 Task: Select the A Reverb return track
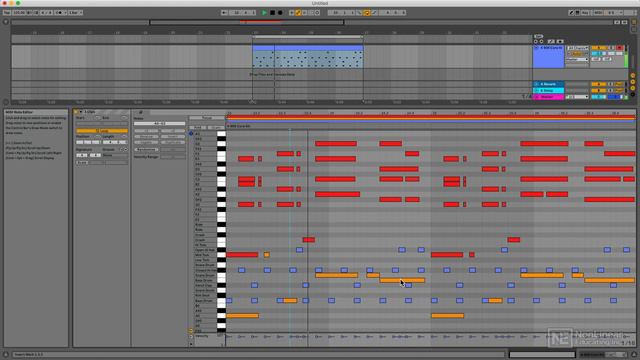pos(549,84)
